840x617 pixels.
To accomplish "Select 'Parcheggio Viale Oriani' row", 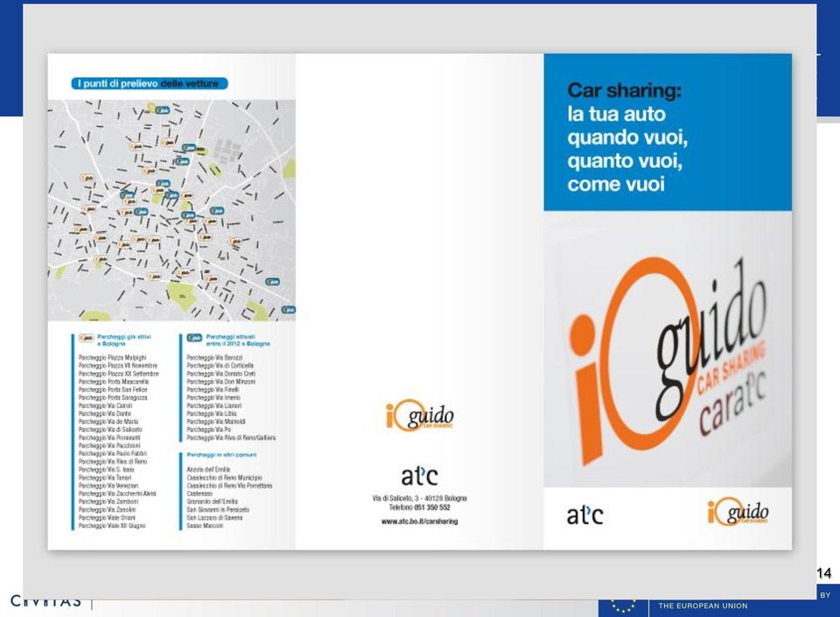I will coord(107,517).
